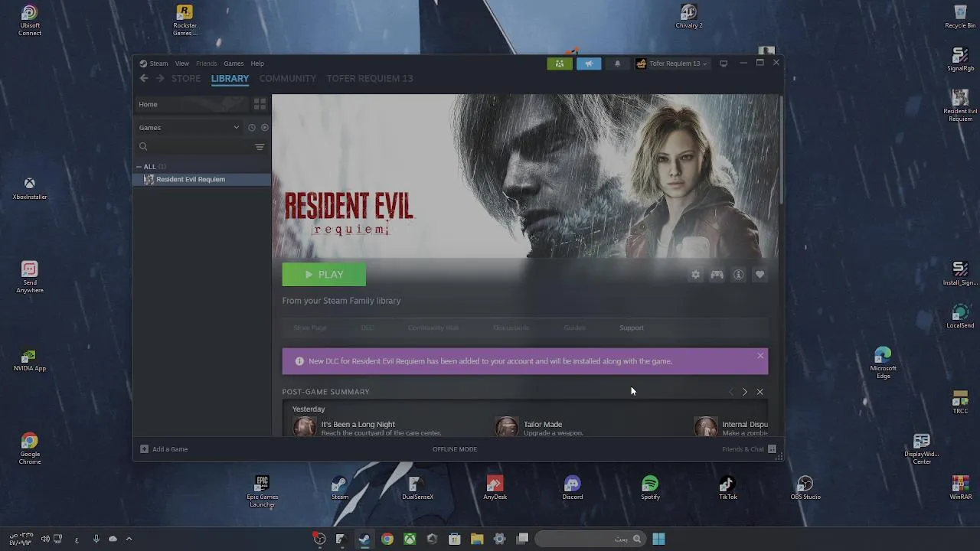This screenshot has width=980, height=551.
Task: Go to previous post-game summary page
Action: [730, 392]
